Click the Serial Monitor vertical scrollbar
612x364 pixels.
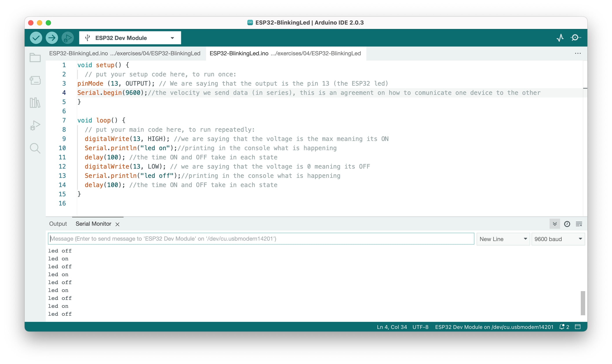tap(583, 303)
